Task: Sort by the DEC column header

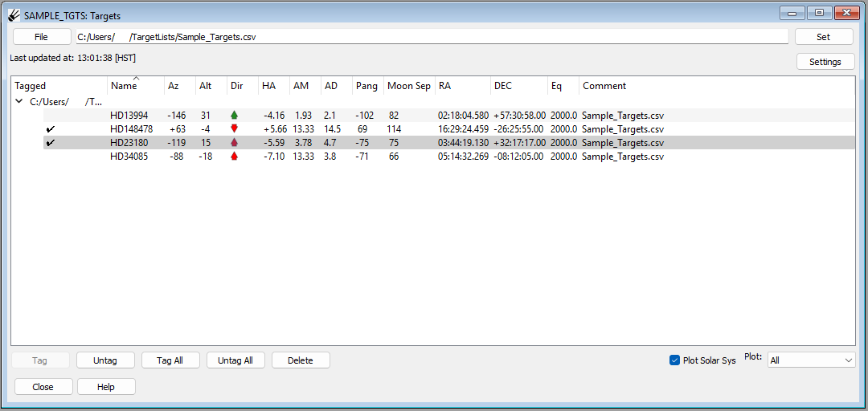Action: point(519,86)
